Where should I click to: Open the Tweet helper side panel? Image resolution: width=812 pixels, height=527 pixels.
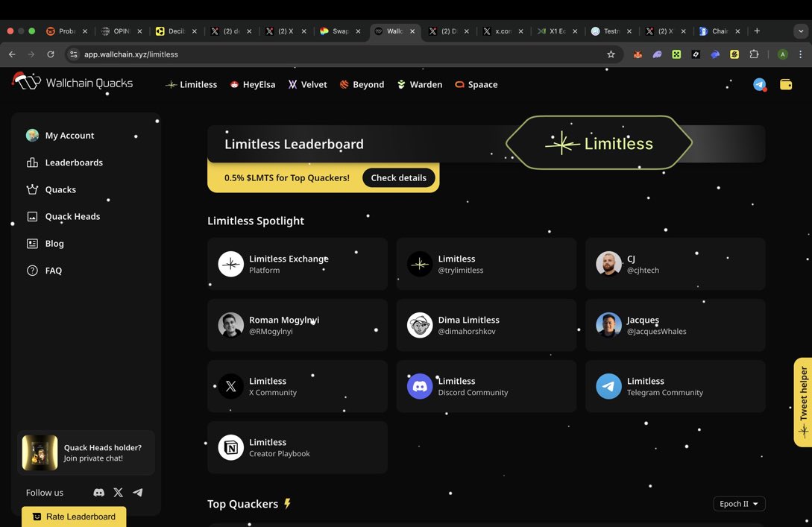(802, 402)
